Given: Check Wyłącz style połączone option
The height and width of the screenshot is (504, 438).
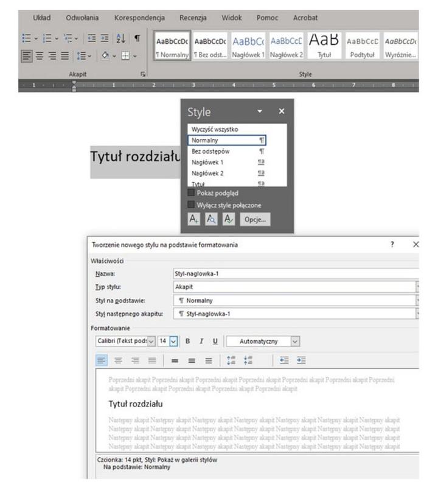Looking at the screenshot, I should click(x=192, y=205).
